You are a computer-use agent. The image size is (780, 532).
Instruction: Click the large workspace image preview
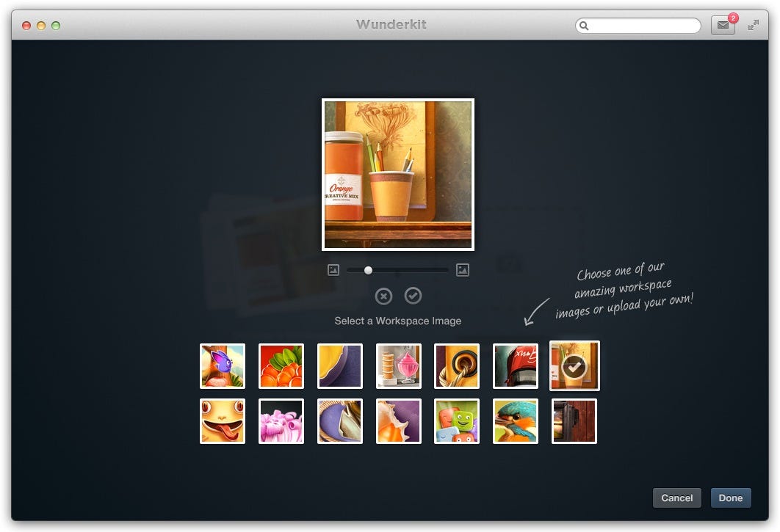pos(398,175)
